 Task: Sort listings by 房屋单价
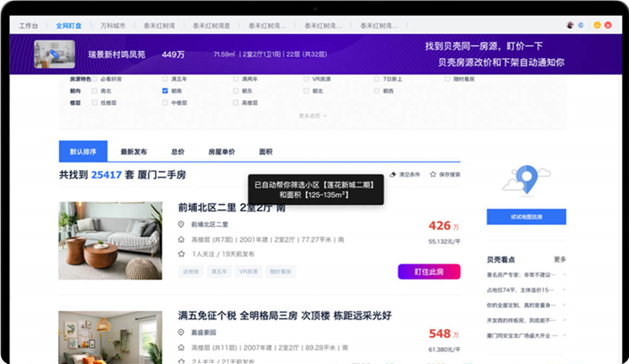point(221,152)
